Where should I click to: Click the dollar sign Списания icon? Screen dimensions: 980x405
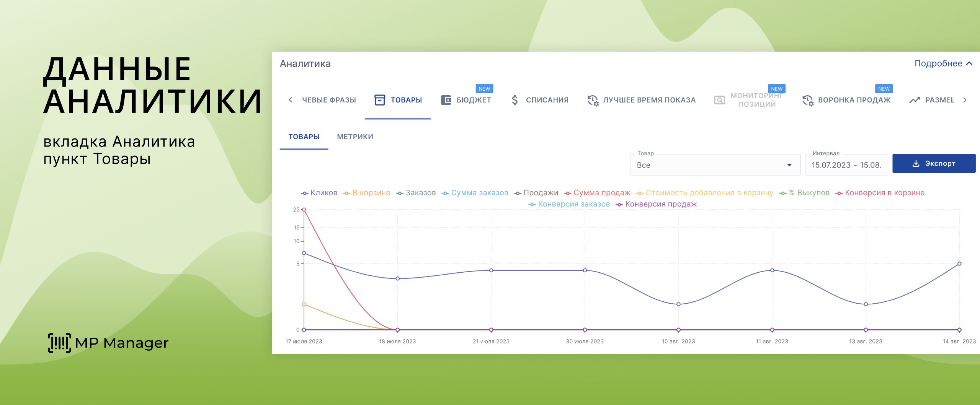click(515, 100)
